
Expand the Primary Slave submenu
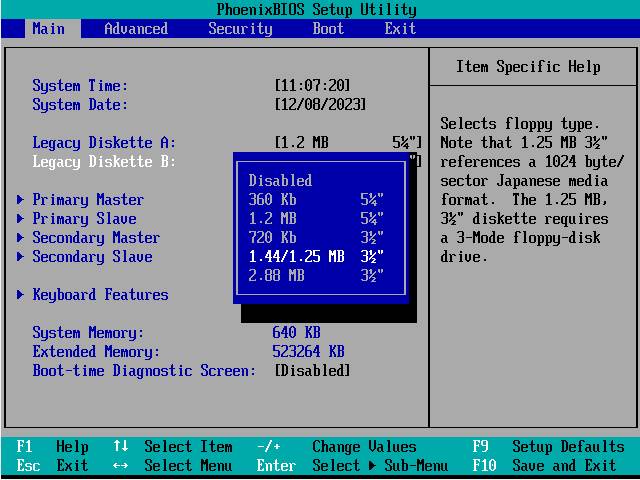pos(84,219)
